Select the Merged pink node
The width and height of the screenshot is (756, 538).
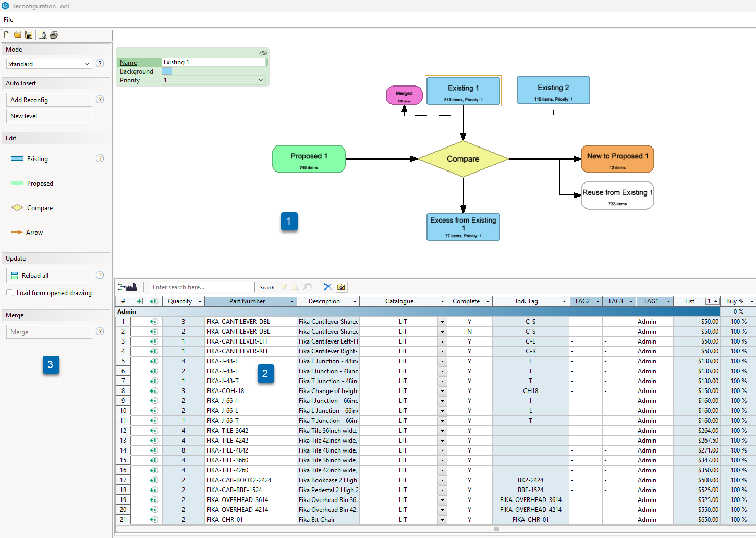[x=404, y=95]
